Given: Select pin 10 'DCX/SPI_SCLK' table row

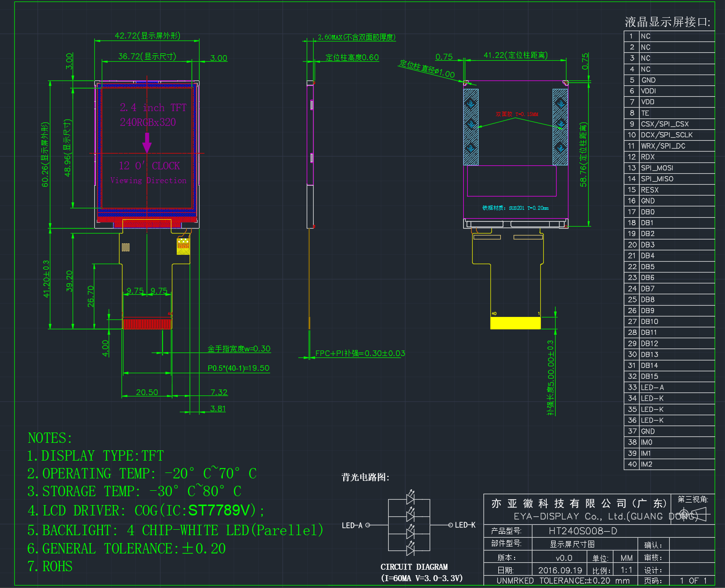Looking at the screenshot, I should click(669, 135).
